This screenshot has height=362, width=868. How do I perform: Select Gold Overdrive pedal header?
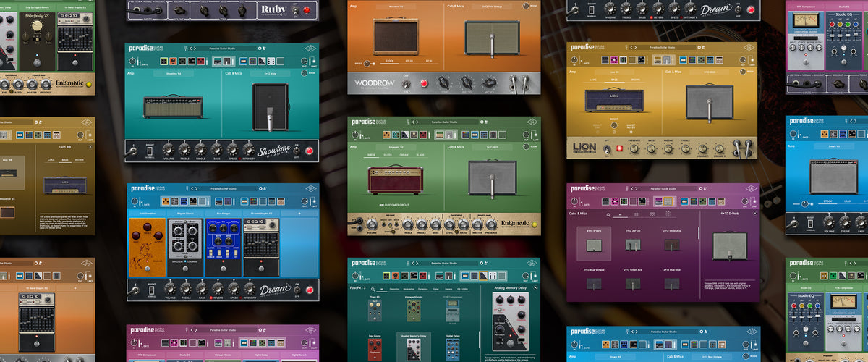point(147,214)
